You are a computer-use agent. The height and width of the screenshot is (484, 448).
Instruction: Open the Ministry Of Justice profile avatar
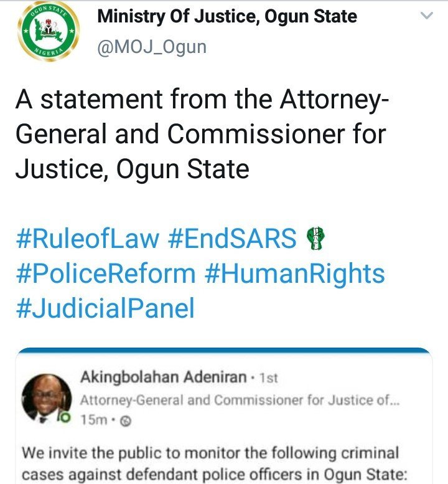pyautogui.click(x=49, y=31)
